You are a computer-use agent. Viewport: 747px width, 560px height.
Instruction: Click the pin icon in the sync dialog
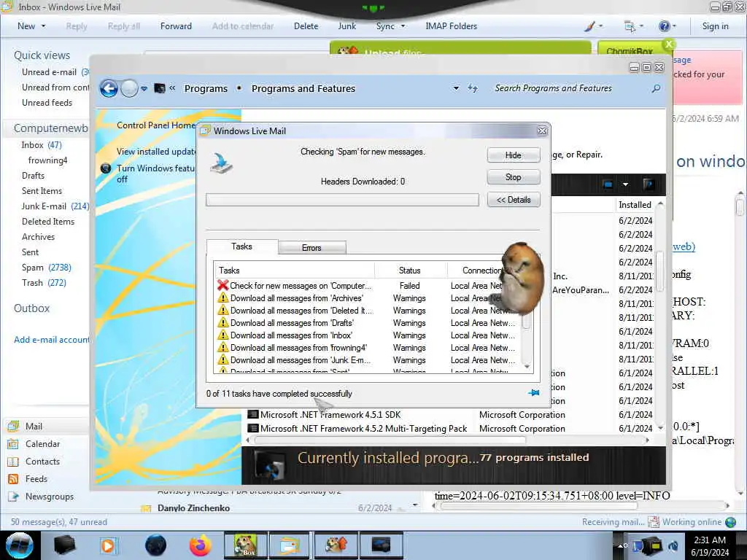[x=533, y=393]
